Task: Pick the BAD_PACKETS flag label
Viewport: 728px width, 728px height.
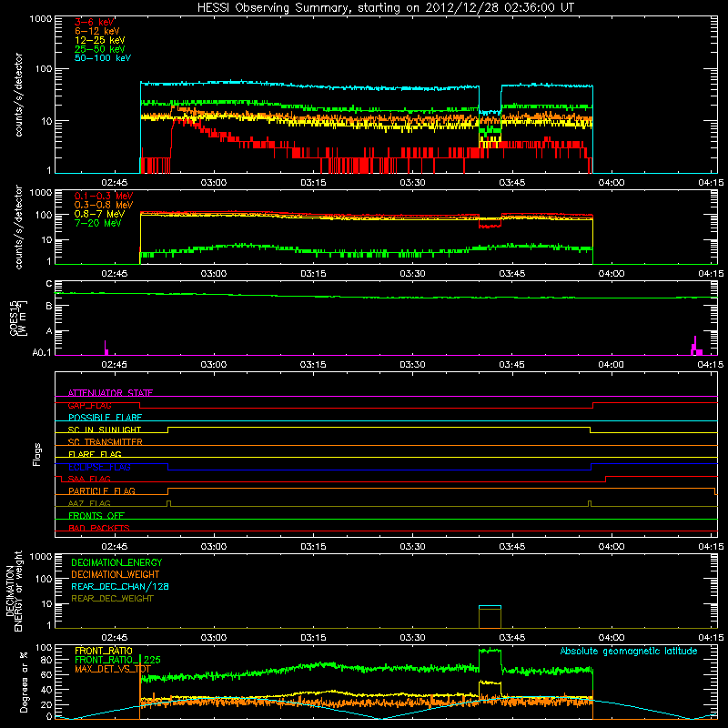Action: tap(99, 528)
